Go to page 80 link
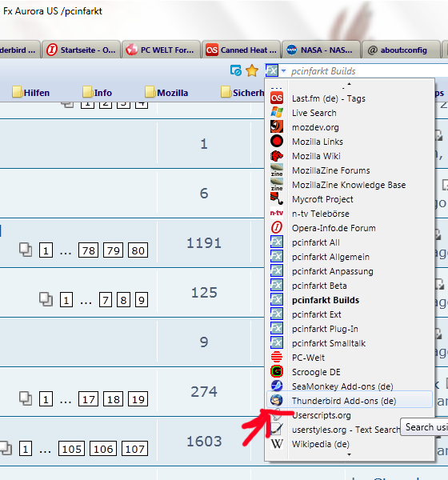The image size is (448, 480). 138,250
